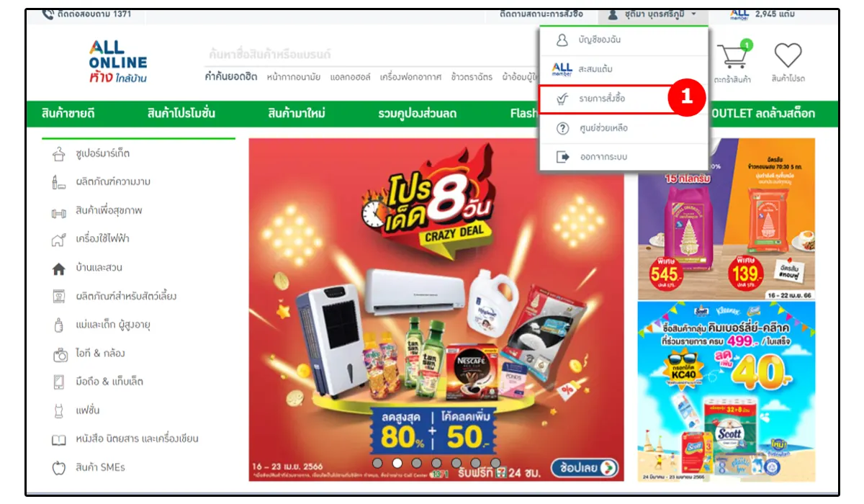This screenshot has height=504, width=864.
Task: Click the ALL Online logo
Action: (118, 62)
